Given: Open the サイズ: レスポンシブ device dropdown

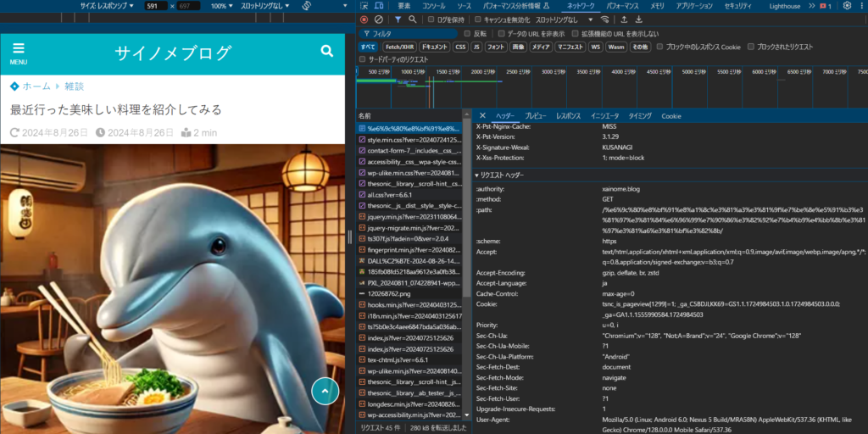Looking at the screenshot, I should point(108,6).
